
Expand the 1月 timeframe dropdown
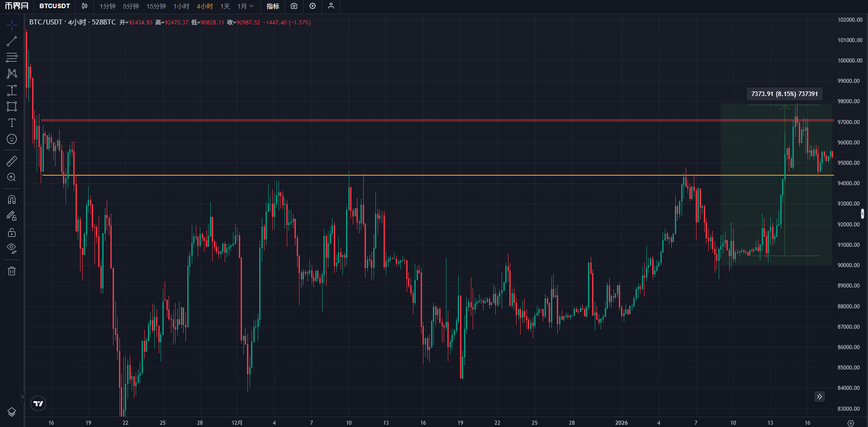click(246, 6)
